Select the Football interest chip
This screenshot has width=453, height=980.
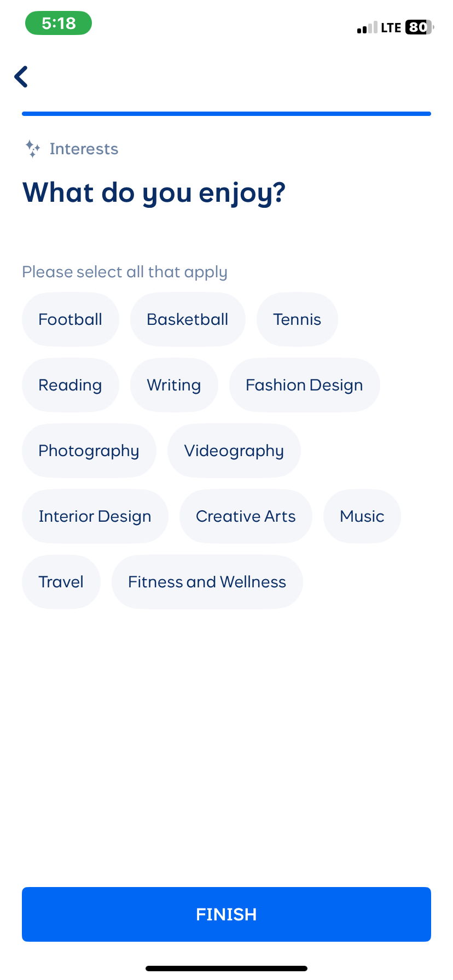(71, 319)
